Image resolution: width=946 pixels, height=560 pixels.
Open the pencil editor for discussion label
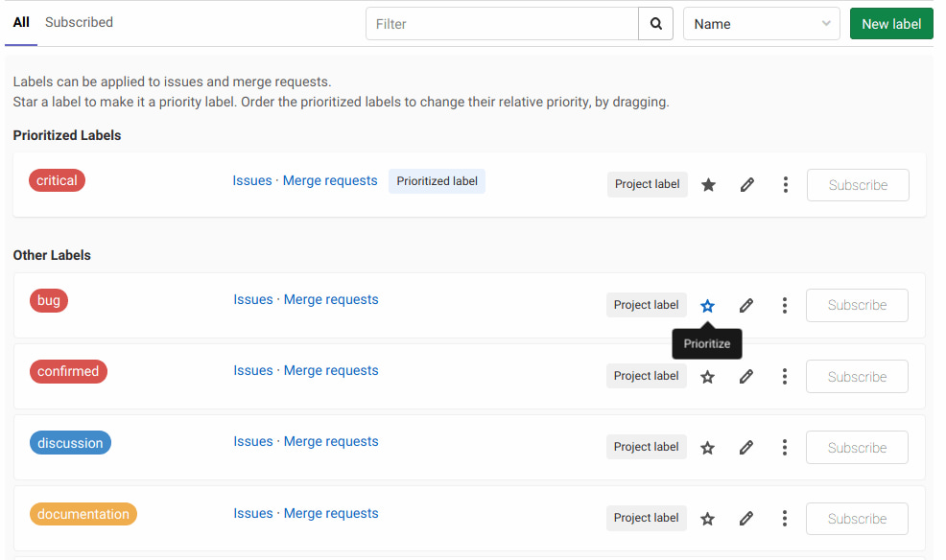coord(746,447)
